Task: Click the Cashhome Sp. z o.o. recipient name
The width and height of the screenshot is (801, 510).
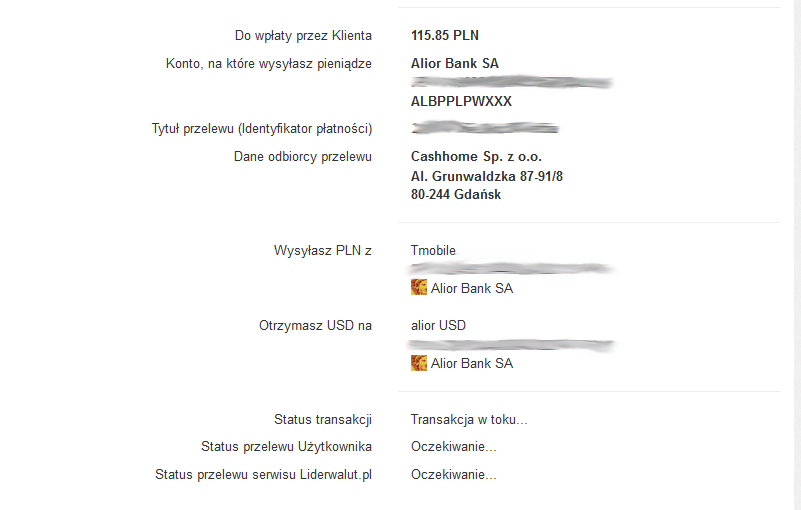Action: (476, 156)
